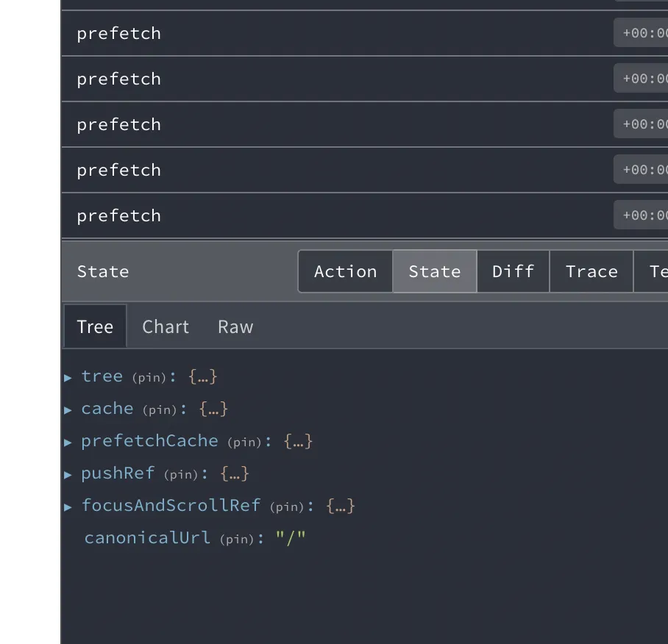The height and width of the screenshot is (644, 668).
Task: Pin the prefetchCache state key
Action: tap(245, 442)
